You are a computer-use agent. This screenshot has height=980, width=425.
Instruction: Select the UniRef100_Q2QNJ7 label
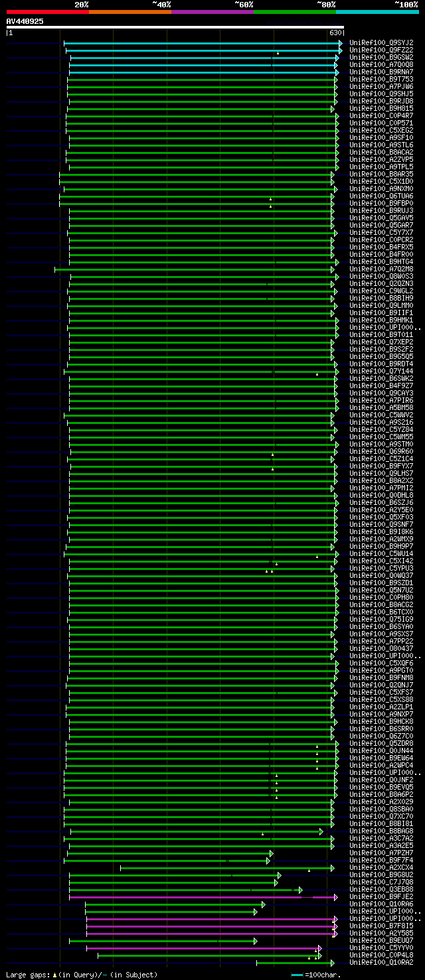(381, 685)
